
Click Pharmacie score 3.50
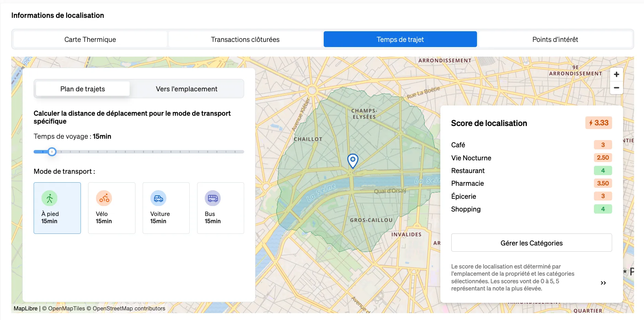coord(603,183)
